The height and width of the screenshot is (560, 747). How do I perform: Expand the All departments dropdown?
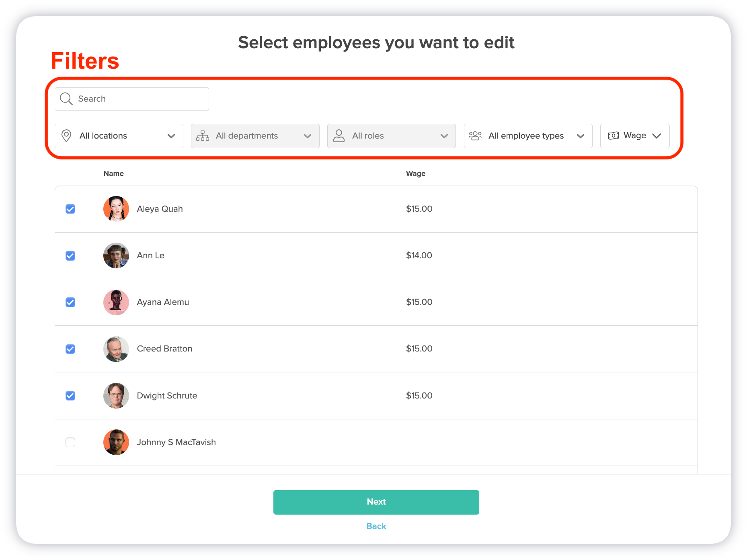tap(307, 136)
